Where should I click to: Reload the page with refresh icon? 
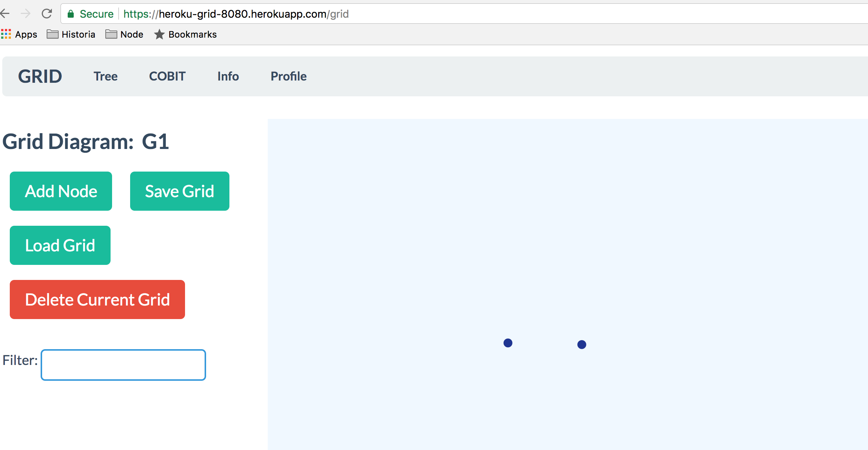click(47, 14)
